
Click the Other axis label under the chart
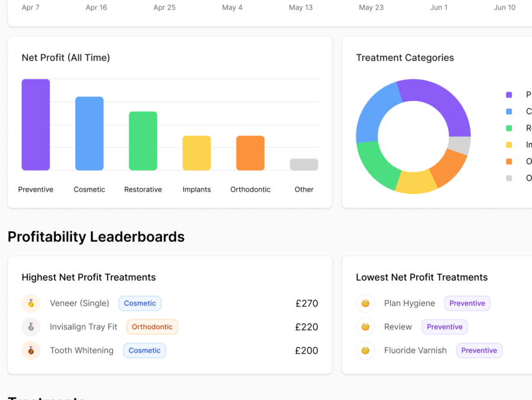(x=304, y=189)
